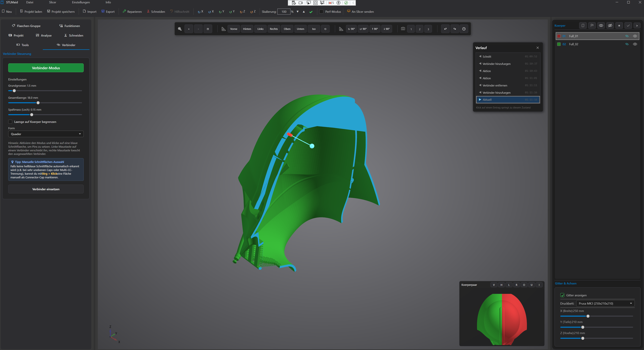This screenshot has height=350, width=644.
Task: Click Export in the top toolbar
Action: (x=108, y=12)
